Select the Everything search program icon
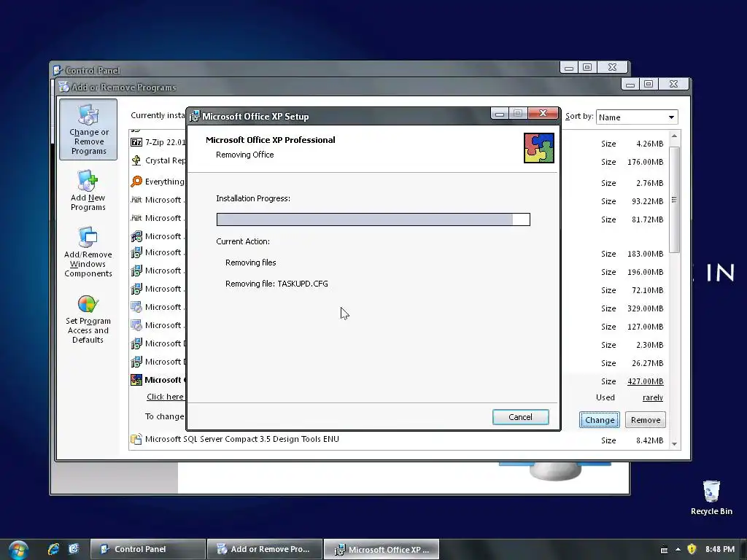The height and width of the screenshot is (560, 747). pos(136,182)
